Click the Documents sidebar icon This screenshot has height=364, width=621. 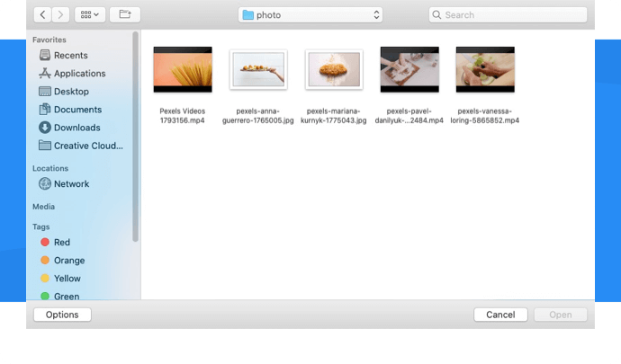click(x=45, y=110)
